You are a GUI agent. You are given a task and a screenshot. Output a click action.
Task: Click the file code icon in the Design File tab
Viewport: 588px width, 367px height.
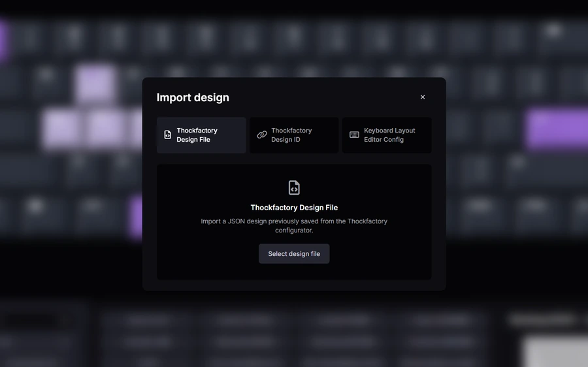tap(168, 135)
